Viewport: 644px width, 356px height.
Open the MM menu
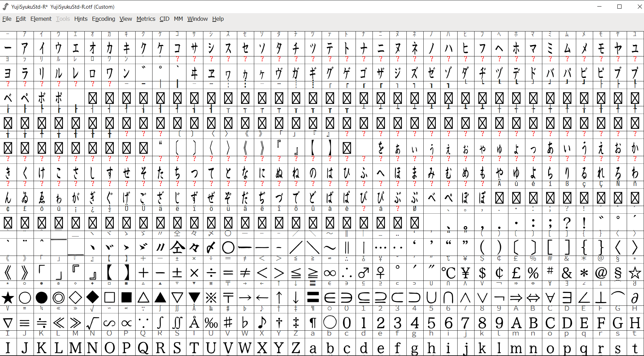point(178,19)
